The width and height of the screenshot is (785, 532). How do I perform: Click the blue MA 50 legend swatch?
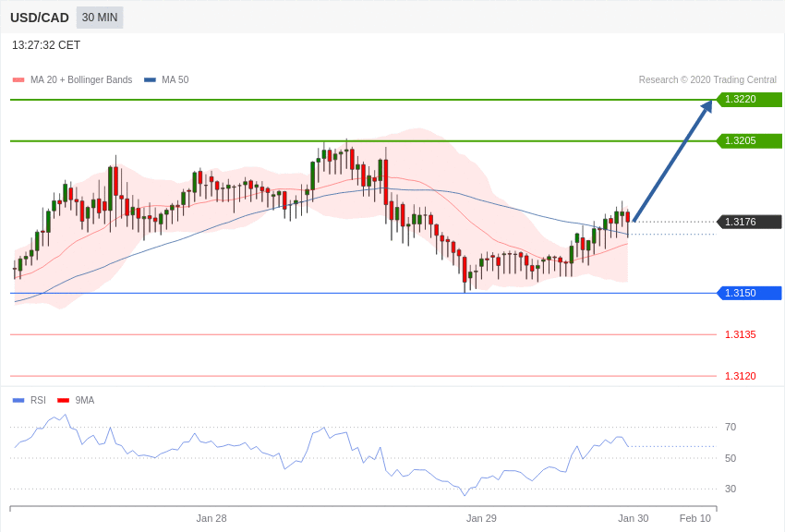[x=150, y=79]
